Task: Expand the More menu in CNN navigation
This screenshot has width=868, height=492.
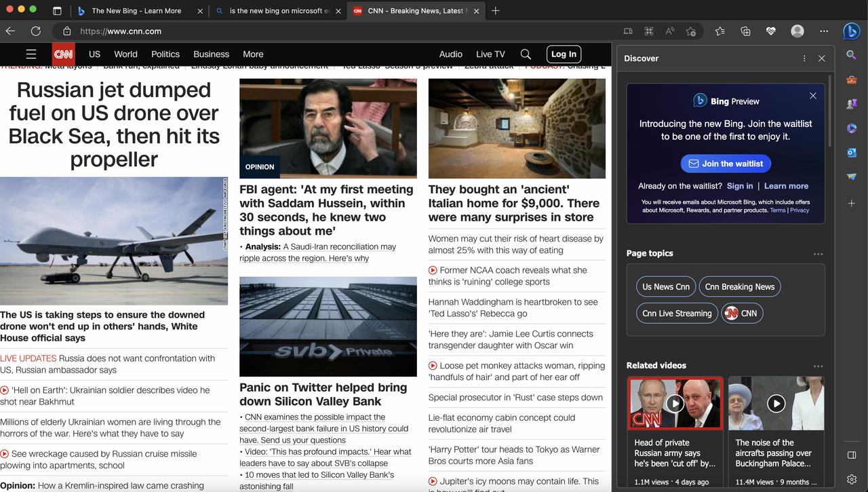Action: [252, 54]
